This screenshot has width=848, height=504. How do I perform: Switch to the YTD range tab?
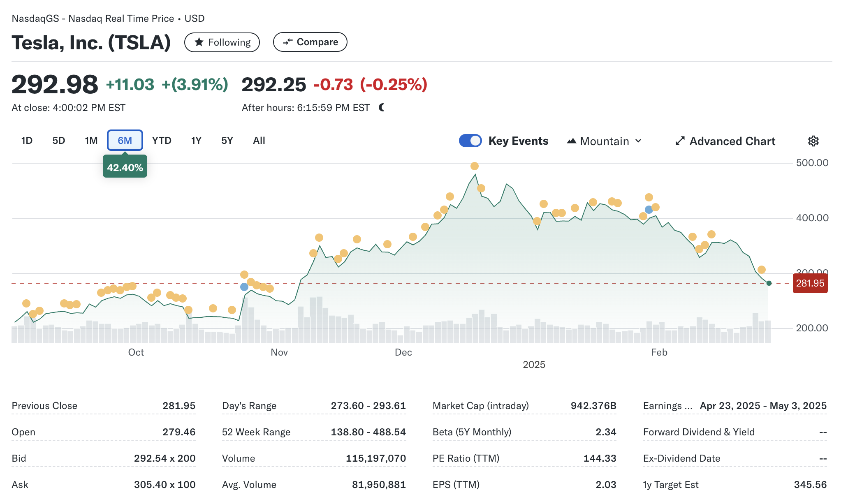(x=161, y=141)
